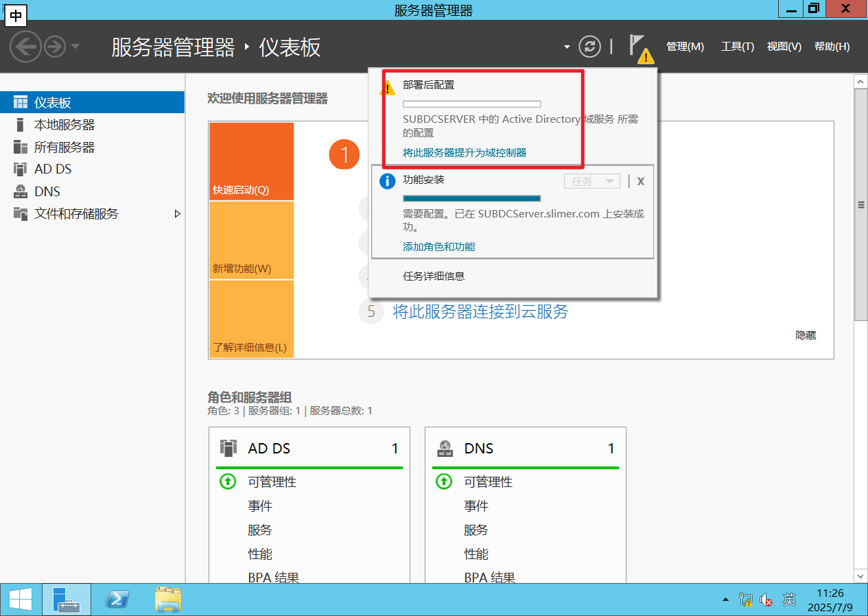Image resolution: width=868 pixels, height=616 pixels.
Task: Click the 将此服务器连接到云服务 link
Action: 480,311
